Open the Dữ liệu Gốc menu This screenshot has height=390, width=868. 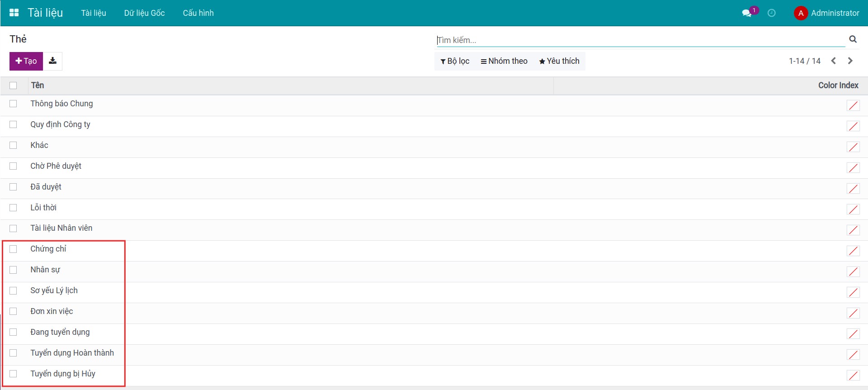[x=144, y=13]
